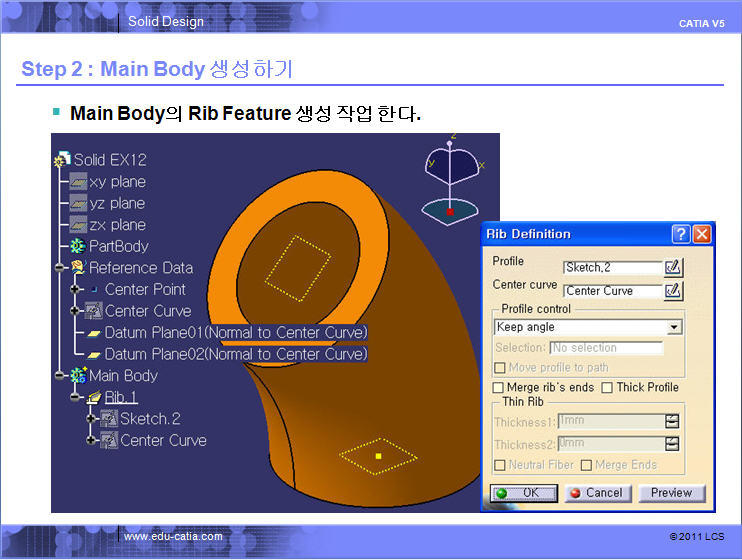
Task: Click the Sketch.2 icon in tree
Action: point(110,419)
